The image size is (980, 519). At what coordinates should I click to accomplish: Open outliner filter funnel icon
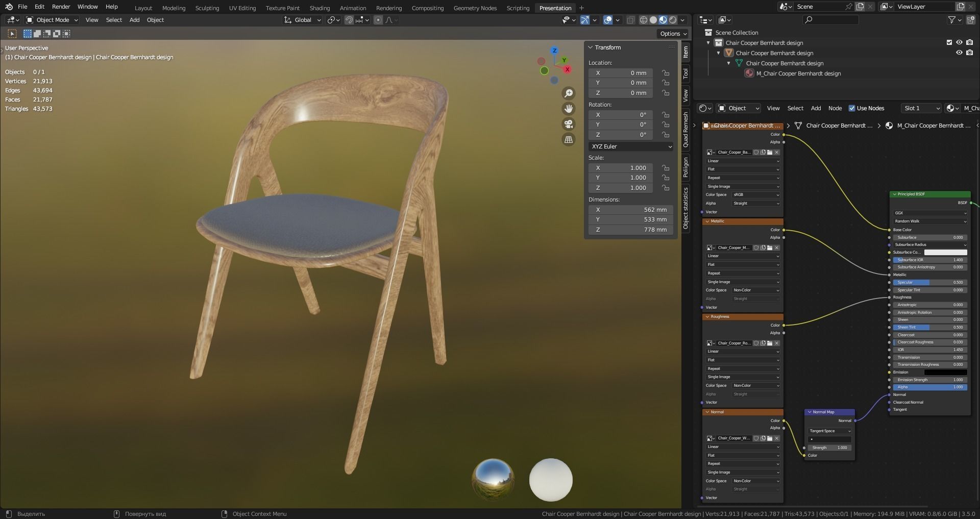tap(952, 20)
